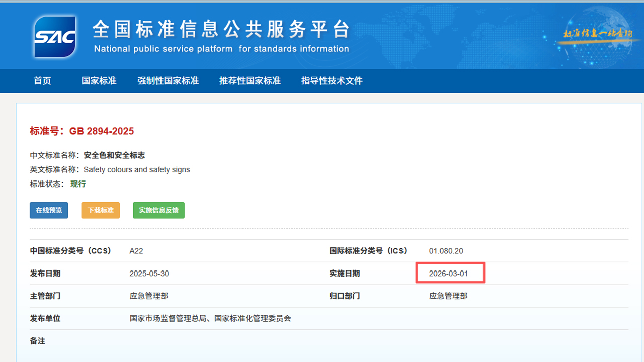Click the English name Safety colours and safety signs
Viewport: 644px width, 362px height.
click(x=137, y=170)
